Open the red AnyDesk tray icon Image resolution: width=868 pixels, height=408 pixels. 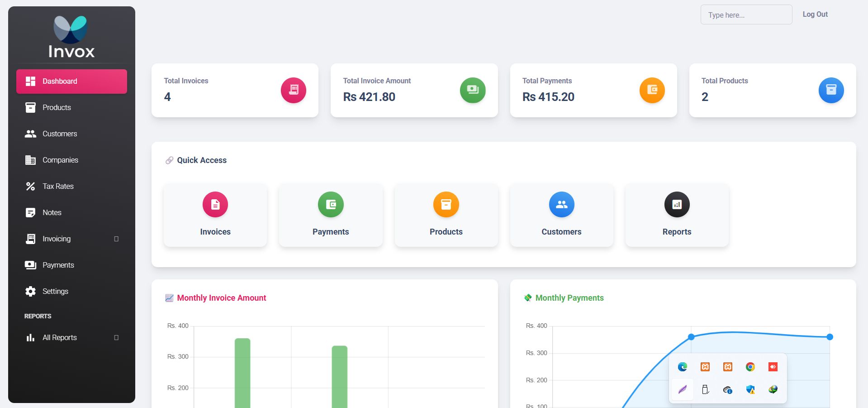click(x=773, y=367)
